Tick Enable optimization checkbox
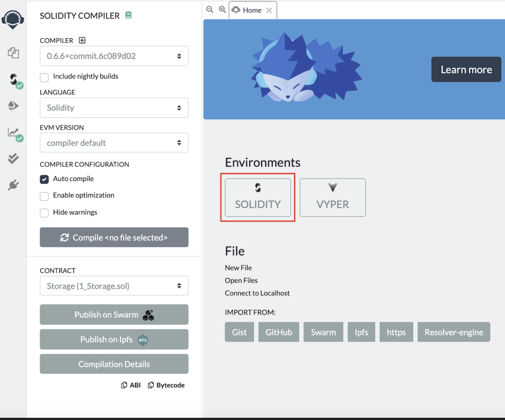 (x=44, y=196)
